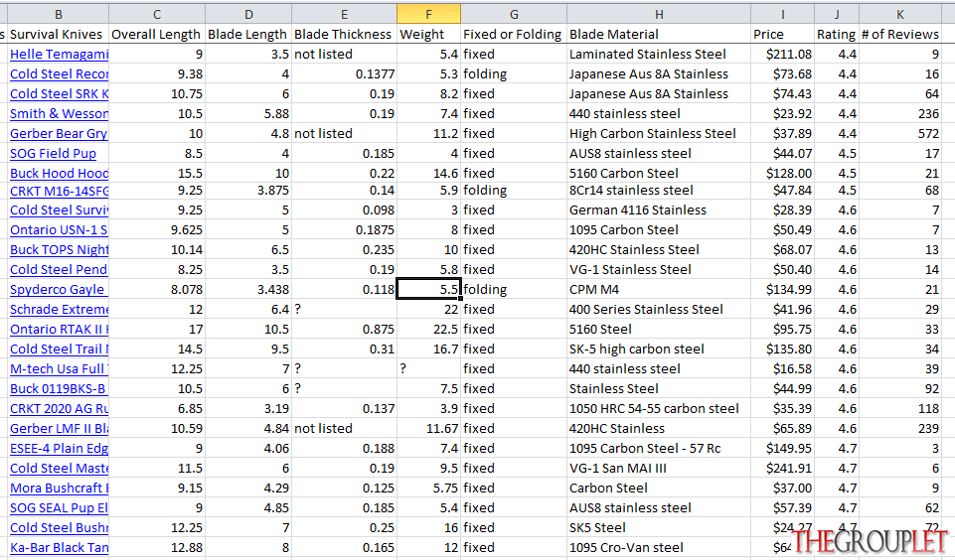Screen dimensions: 955x560
Task: Open the Gerber LMF II link
Action: [x=59, y=429]
